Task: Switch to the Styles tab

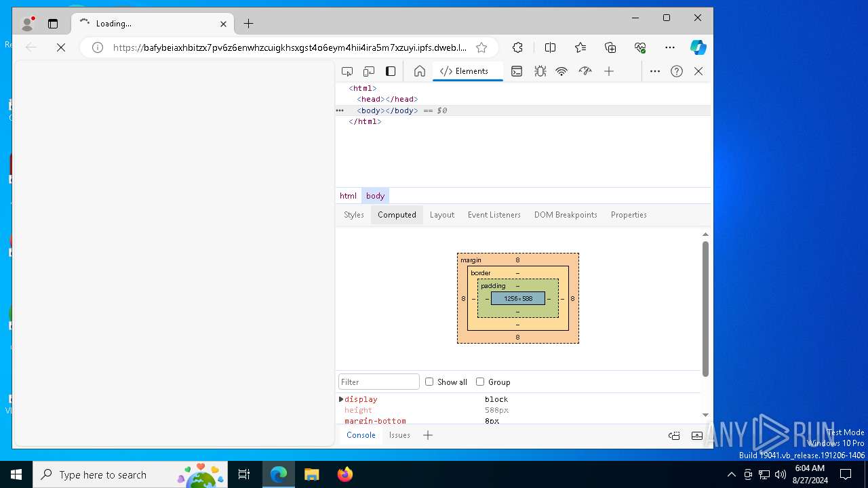Action: click(354, 215)
